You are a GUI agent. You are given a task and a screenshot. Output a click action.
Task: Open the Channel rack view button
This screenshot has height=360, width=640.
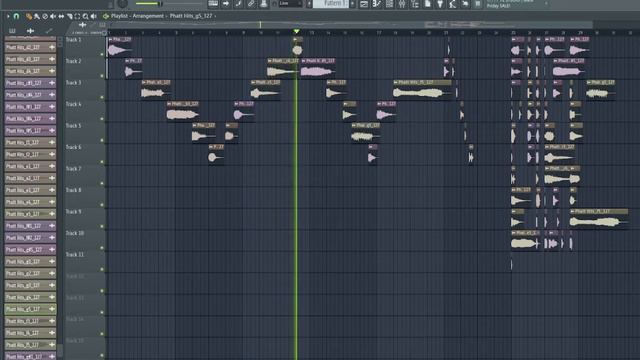coord(389,4)
